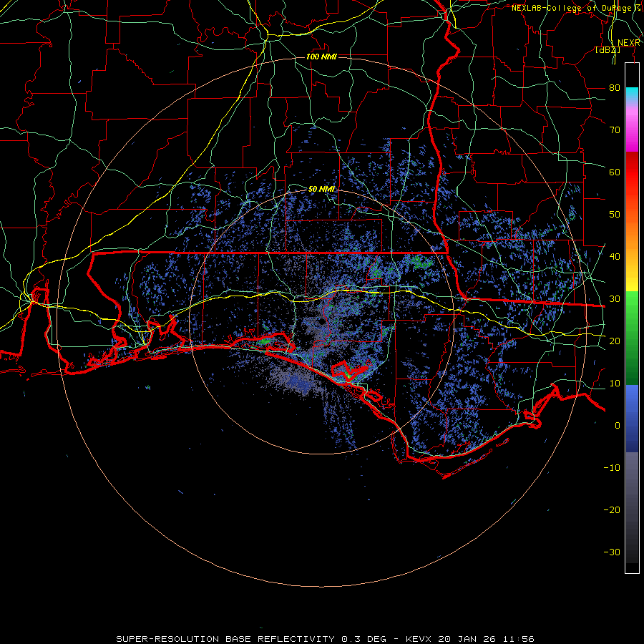Click the -20 dBZ scale value
644x644 pixels.
click(612, 509)
